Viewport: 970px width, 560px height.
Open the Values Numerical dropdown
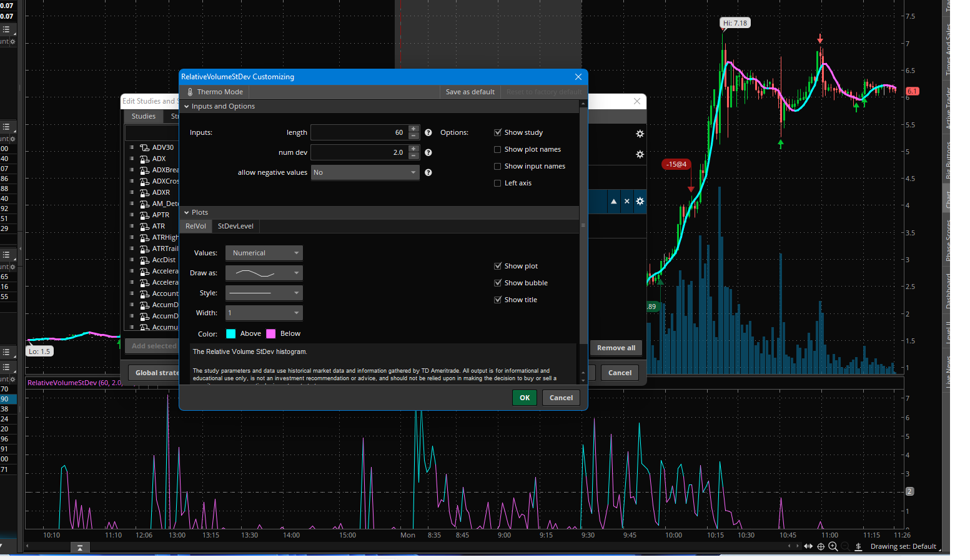[x=264, y=253]
